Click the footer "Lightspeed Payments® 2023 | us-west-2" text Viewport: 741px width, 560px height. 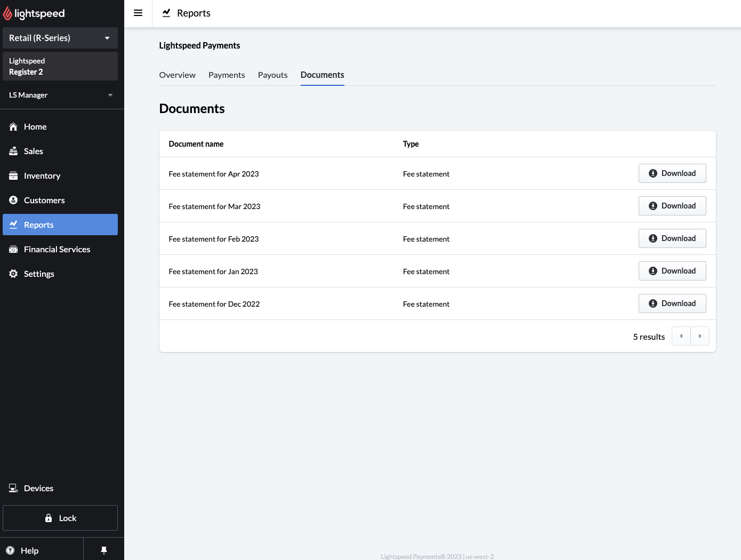(437, 556)
